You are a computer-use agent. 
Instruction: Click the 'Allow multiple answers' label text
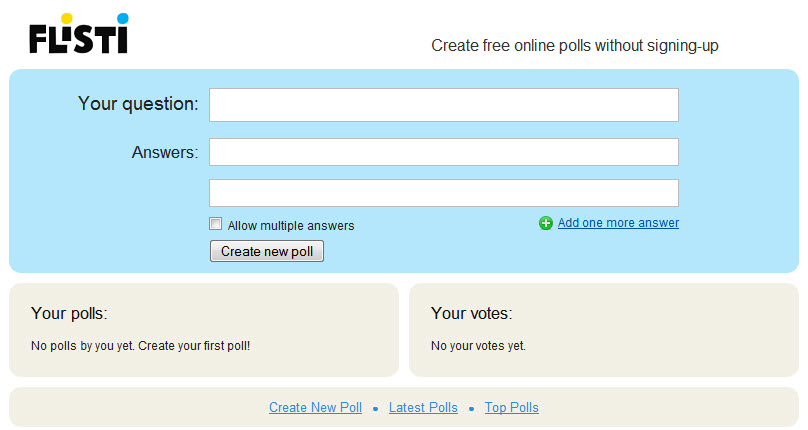(x=291, y=226)
